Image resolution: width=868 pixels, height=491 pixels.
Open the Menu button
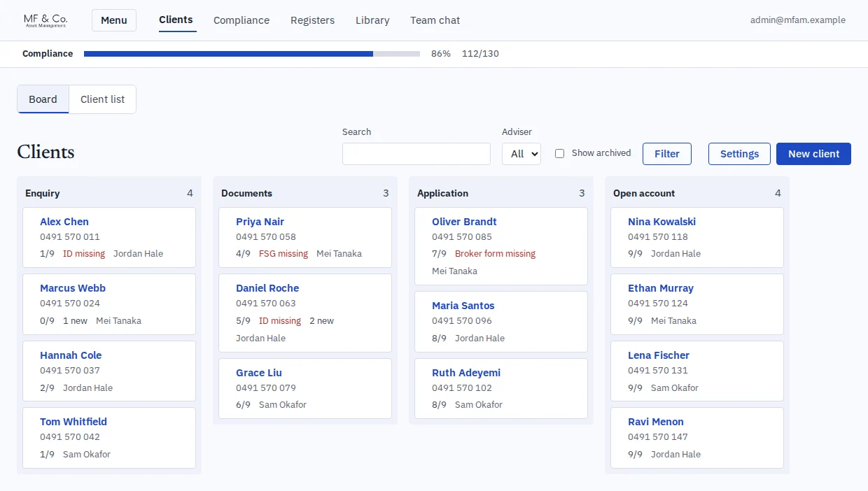tap(114, 20)
